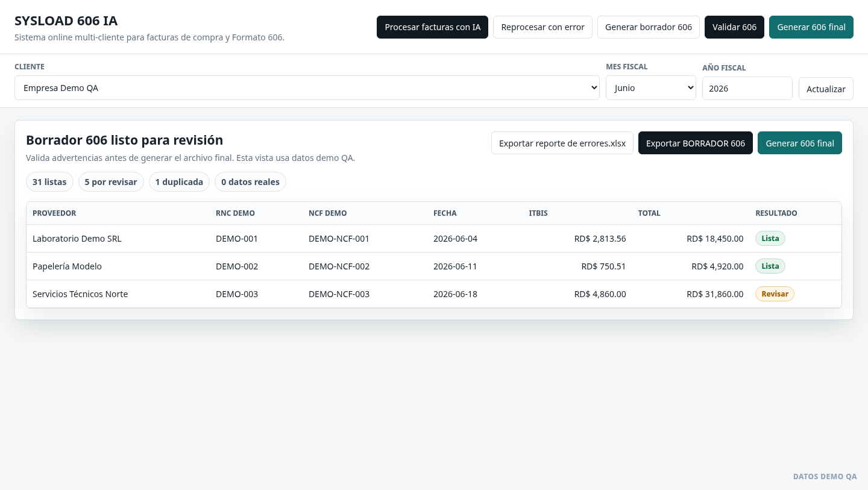Select the Papelería Modelo row
Screen dimensions: 868x490
click(x=434, y=266)
